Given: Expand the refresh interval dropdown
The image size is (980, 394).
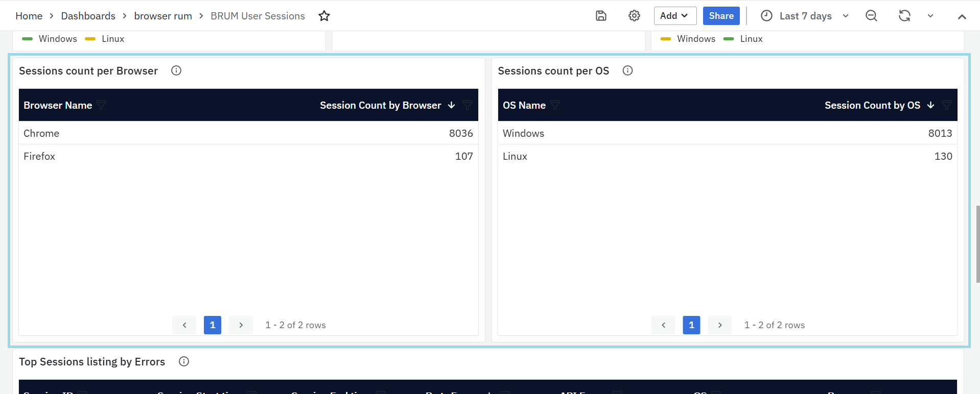Looking at the screenshot, I should (930, 16).
